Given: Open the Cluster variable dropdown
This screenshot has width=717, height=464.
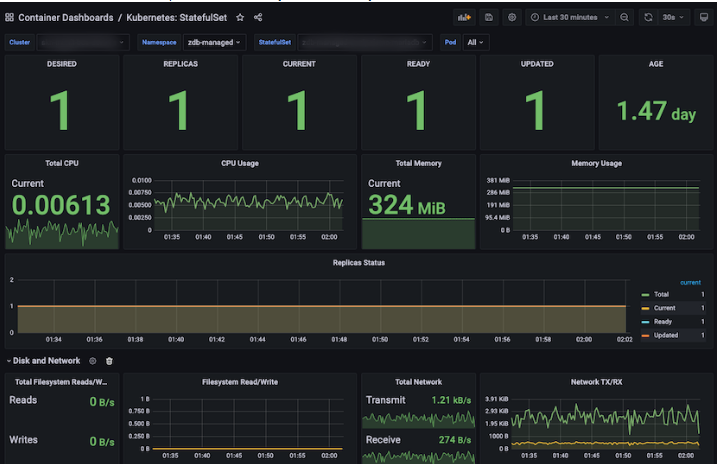Looking at the screenshot, I should coord(82,42).
